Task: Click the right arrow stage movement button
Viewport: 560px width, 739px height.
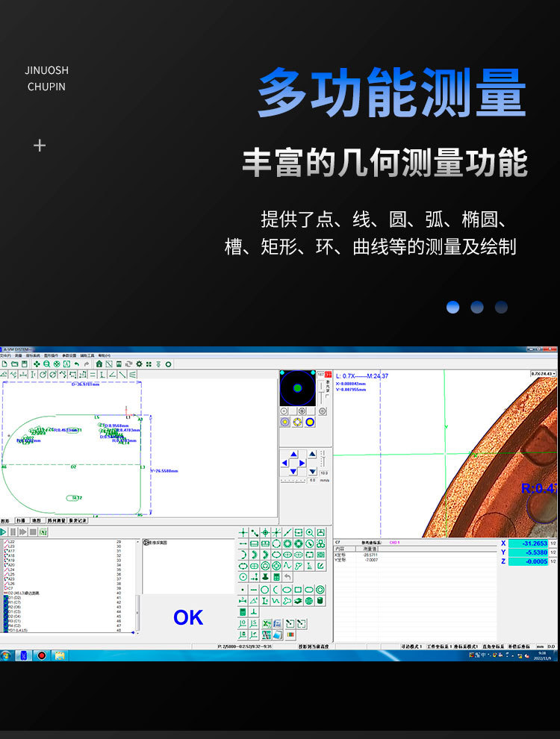Action: point(302,463)
